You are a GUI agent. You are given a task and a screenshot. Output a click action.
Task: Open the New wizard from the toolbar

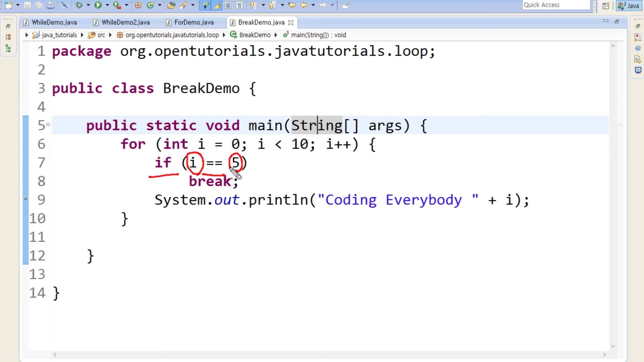(9, 5)
